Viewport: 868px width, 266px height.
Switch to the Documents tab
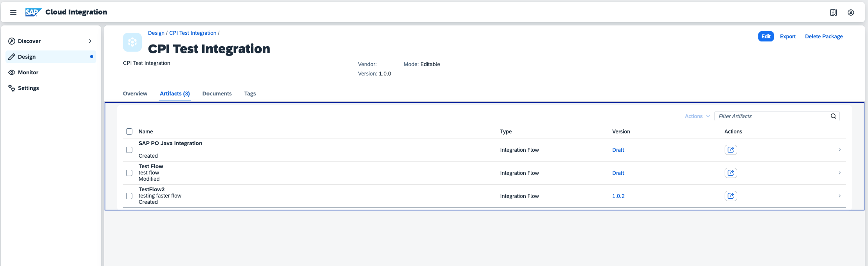click(x=217, y=93)
